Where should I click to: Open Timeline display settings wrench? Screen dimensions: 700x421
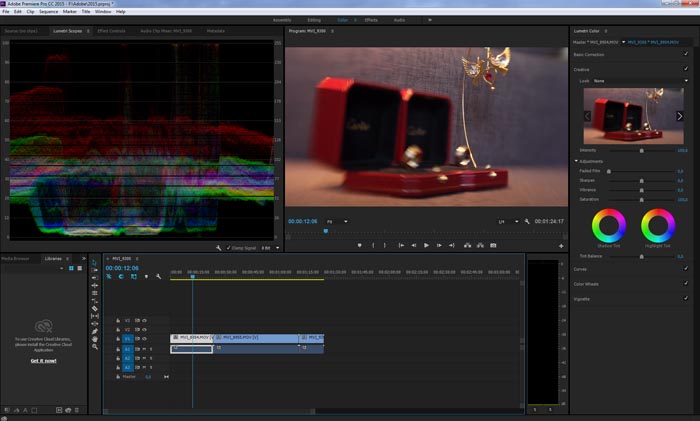[x=158, y=277]
